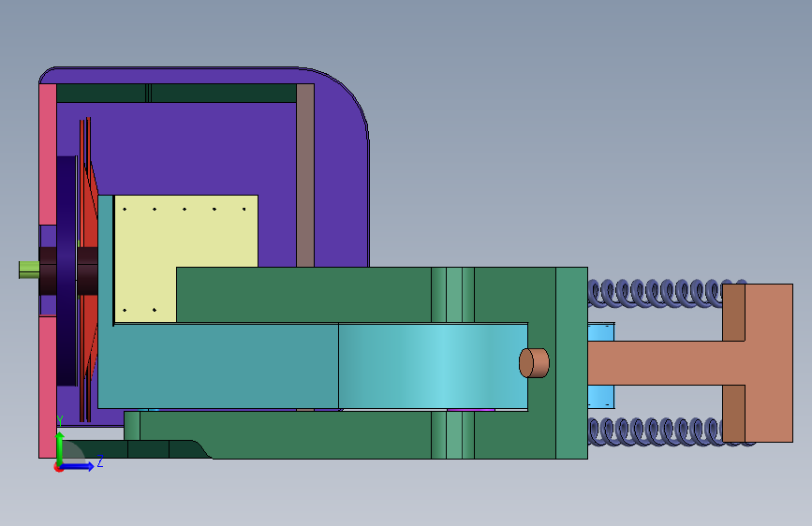Select the upper green frame arm
This screenshot has height=526, width=812.
coord(303,295)
